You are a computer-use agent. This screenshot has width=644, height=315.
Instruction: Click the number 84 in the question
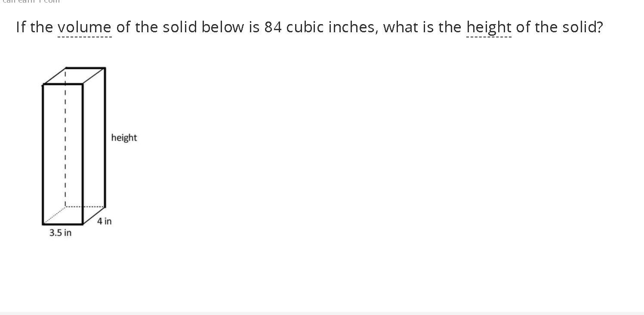pos(273,27)
